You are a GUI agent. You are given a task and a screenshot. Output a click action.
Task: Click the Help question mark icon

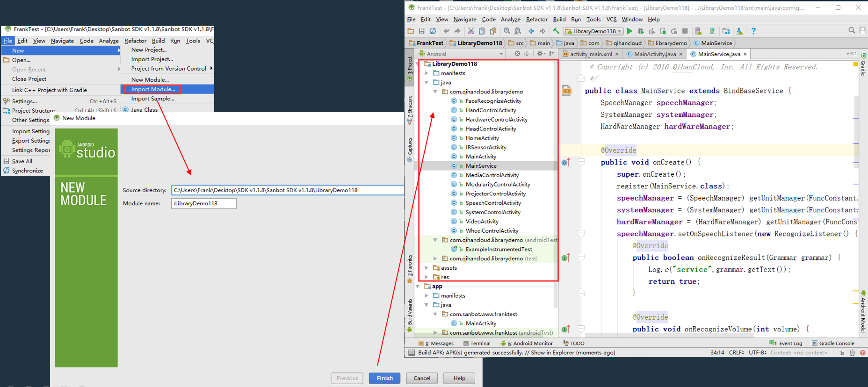(x=753, y=31)
